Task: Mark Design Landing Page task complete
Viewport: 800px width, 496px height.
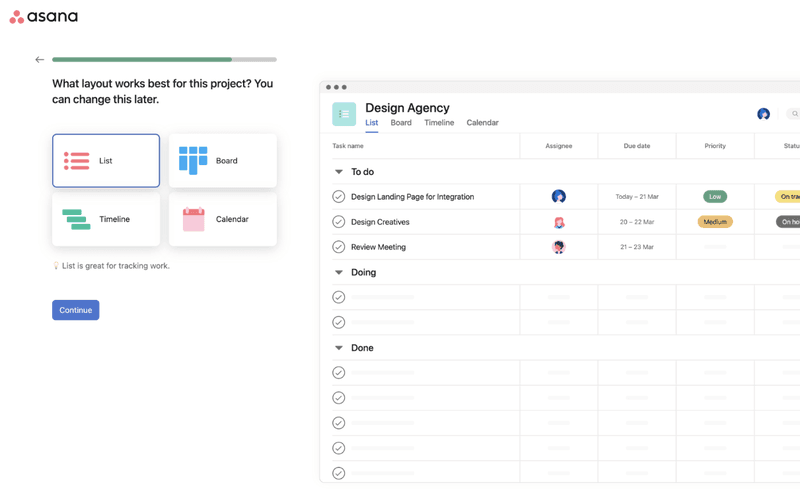Action: (339, 197)
